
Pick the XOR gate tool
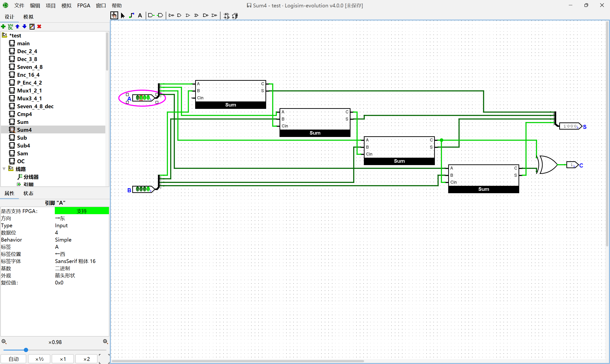click(196, 15)
